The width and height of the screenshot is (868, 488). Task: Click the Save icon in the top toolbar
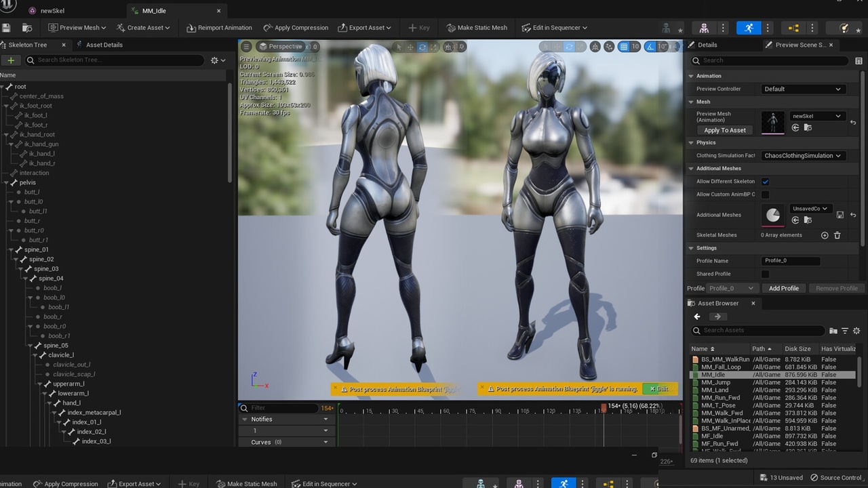click(x=6, y=28)
